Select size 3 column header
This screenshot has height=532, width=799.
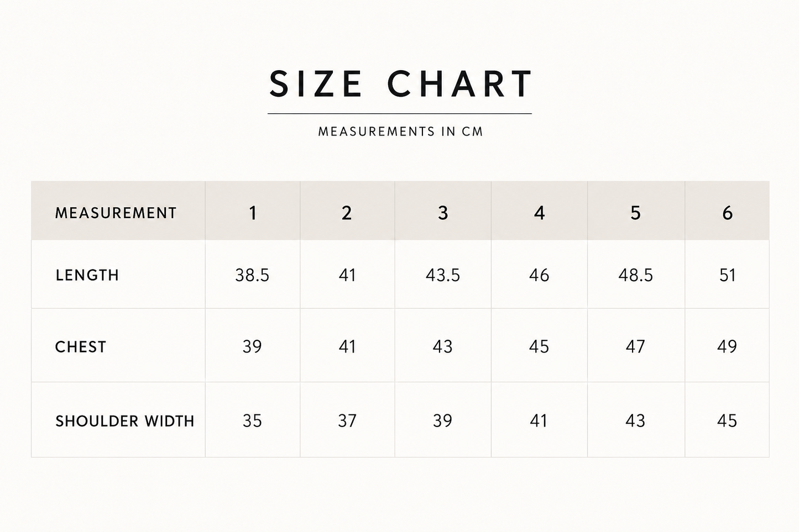(443, 213)
